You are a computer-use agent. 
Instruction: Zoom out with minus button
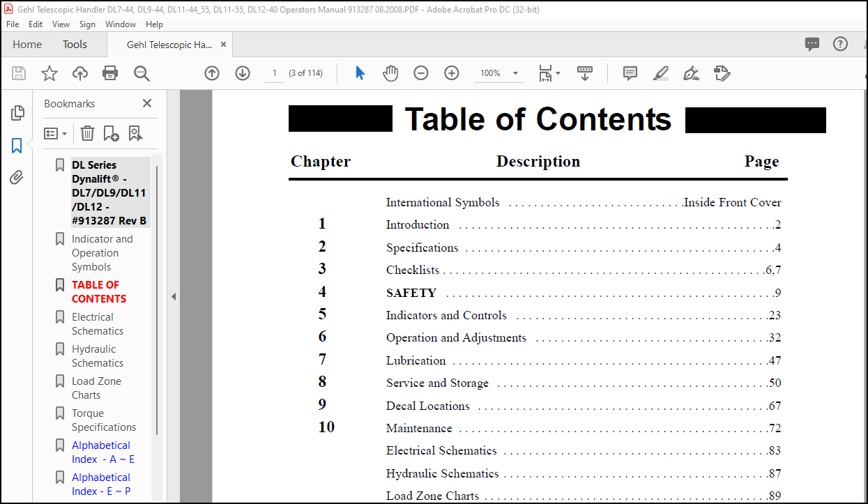(x=421, y=73)
